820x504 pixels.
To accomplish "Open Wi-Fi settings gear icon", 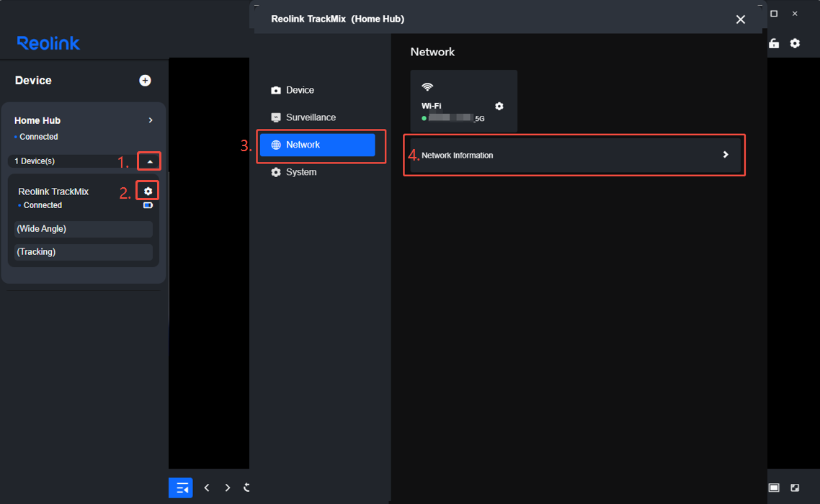I will 499,106.
